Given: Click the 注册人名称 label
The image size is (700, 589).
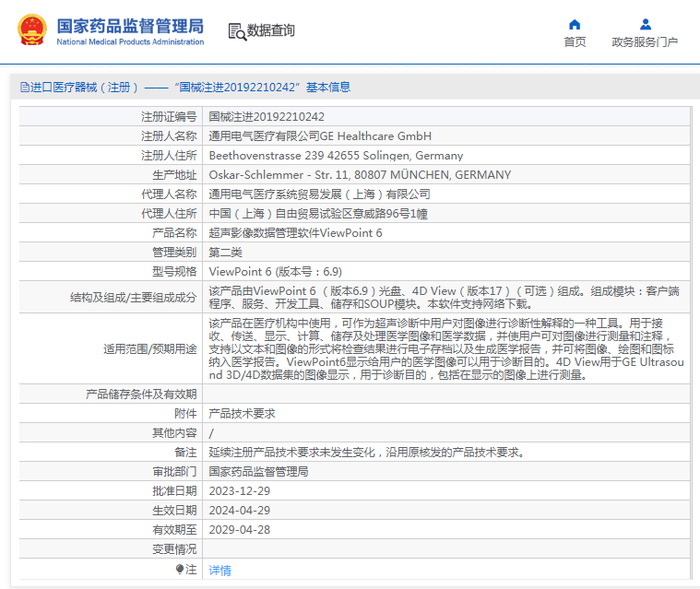Looking at the screenshot, I should (169, 136).
